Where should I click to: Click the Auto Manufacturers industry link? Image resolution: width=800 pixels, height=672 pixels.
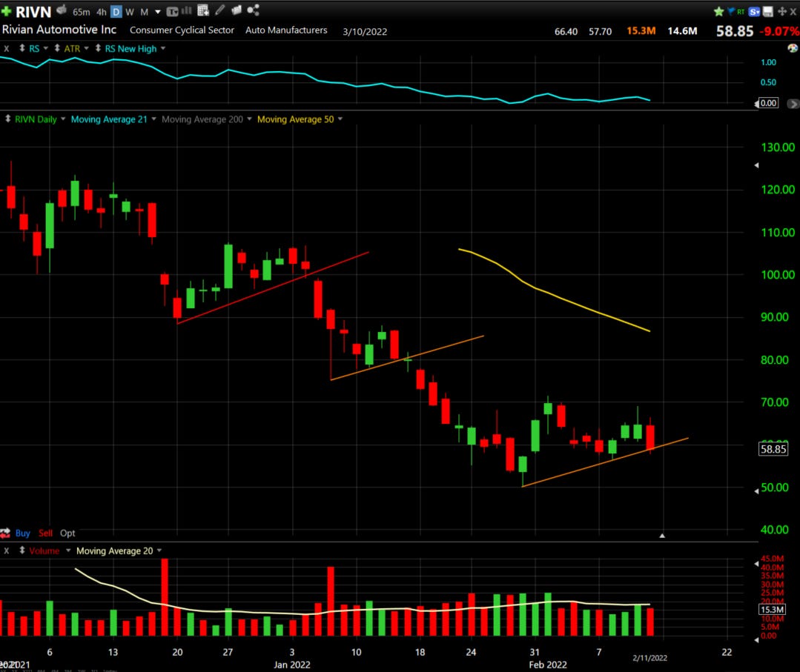286,30
